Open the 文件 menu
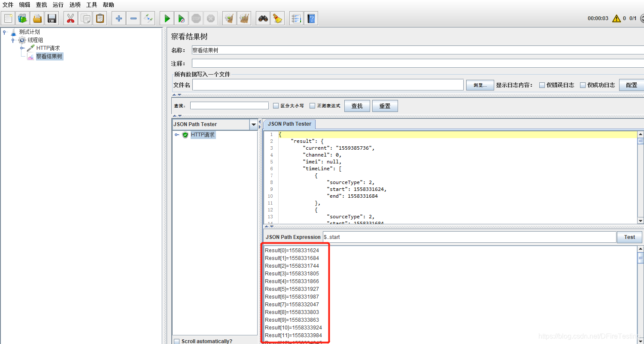 point(8,5)
